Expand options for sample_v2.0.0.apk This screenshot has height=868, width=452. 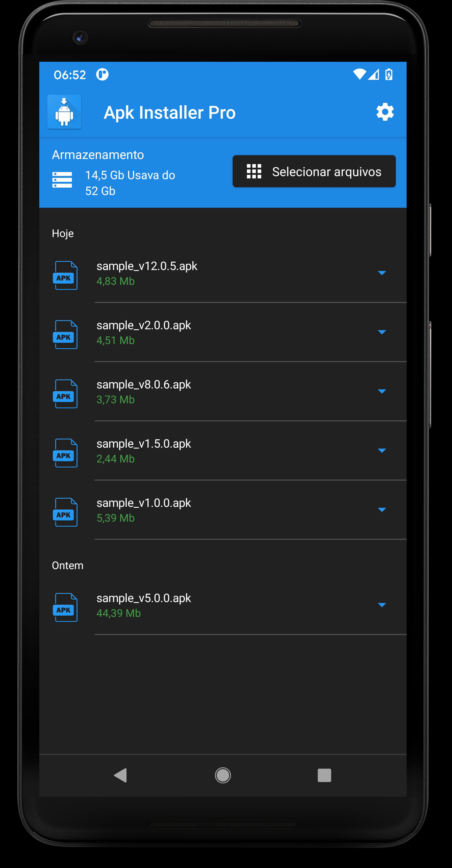(x=382, y=332)
